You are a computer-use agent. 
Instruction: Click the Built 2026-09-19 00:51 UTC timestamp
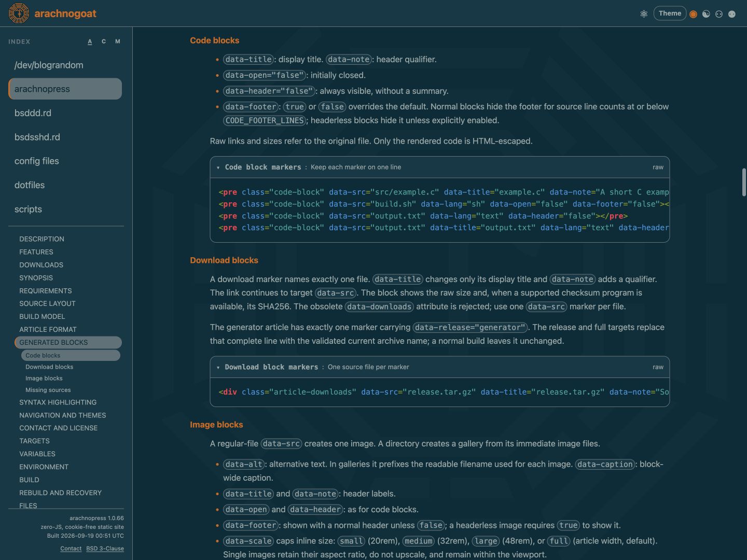click(x=86, y=536)
